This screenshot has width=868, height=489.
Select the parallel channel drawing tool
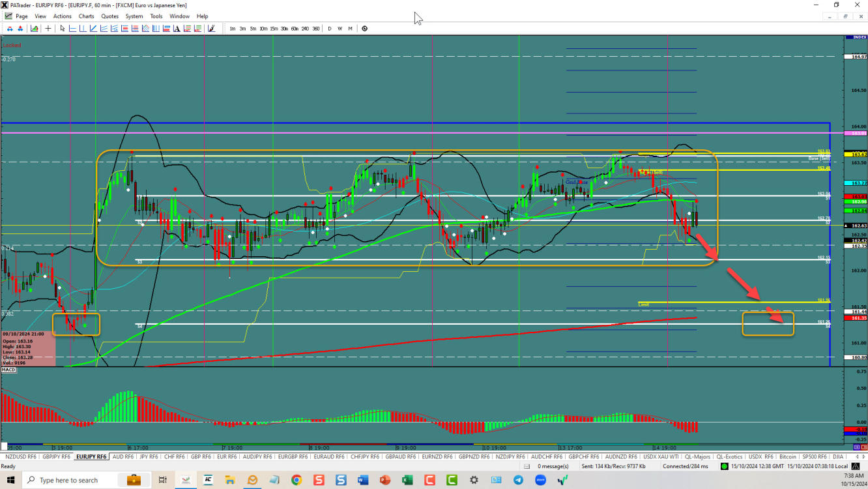pyautogui.click(x=104, y=29)
